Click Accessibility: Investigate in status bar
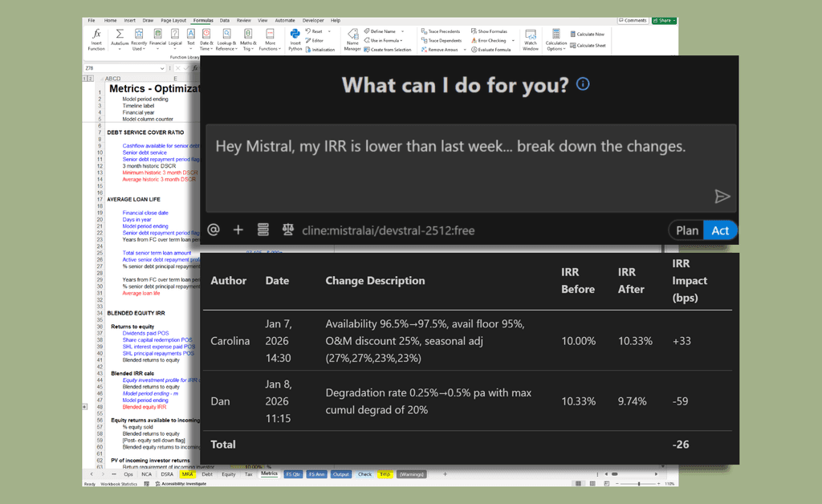This screenshot has width=822, height=504. coord(181,484)
